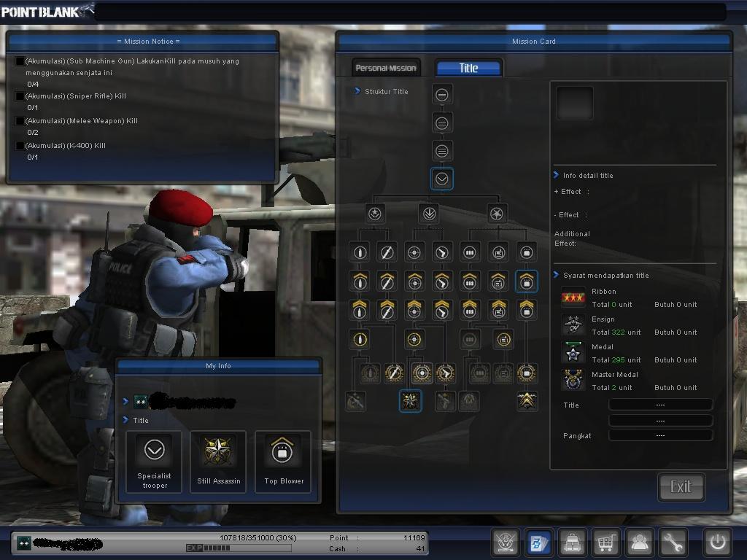Select the starburst branch title in tree

497,214
